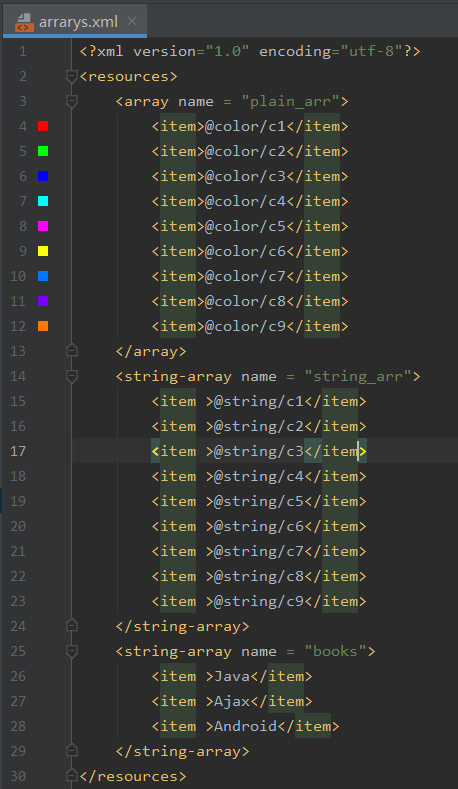458x789 pixels.
Task: Open yellow color swatch on line 9
Action: pyautogui.click(x=43, y=251)
